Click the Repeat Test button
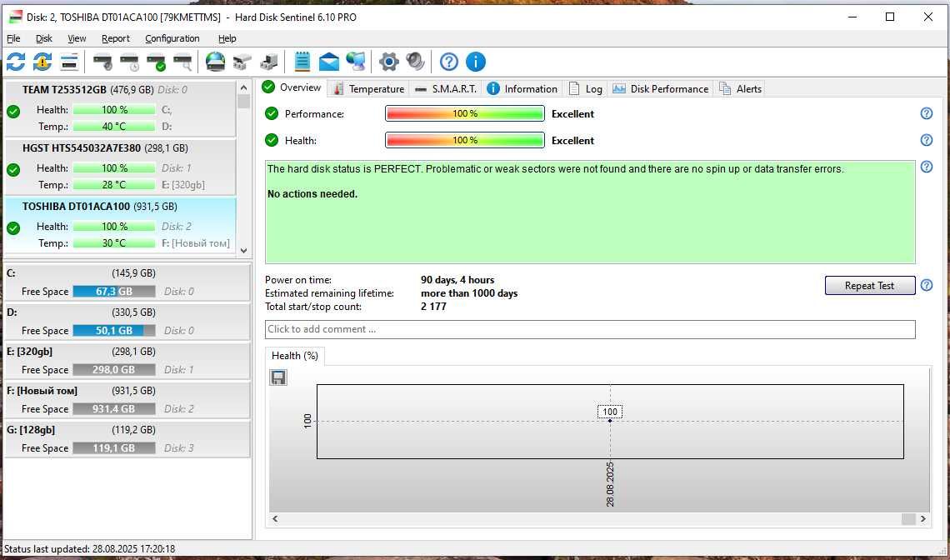The height and width of the screenshot is (560, 950). click(869, 286)
